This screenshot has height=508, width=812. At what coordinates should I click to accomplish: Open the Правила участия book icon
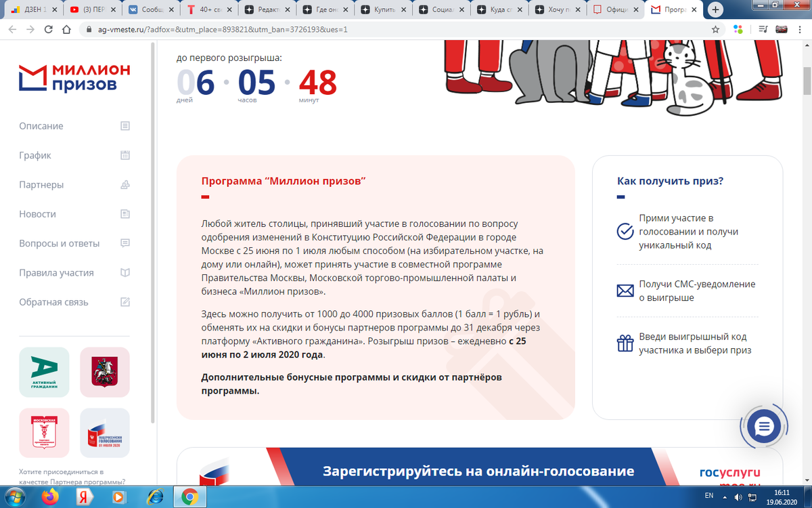125,273
